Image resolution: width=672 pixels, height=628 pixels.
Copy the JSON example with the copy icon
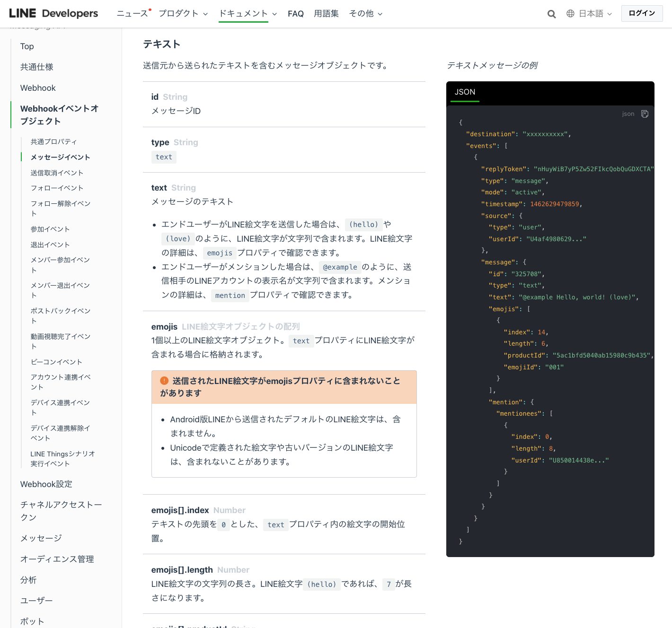[x=645, y=114]
